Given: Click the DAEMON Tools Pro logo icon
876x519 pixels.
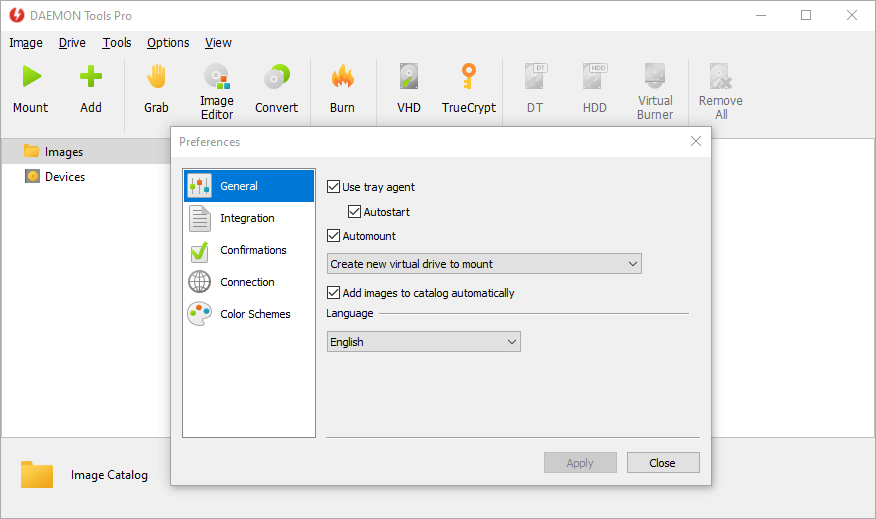Looking at the screenshot, I should pyautogui.click(x=17, y=15).
